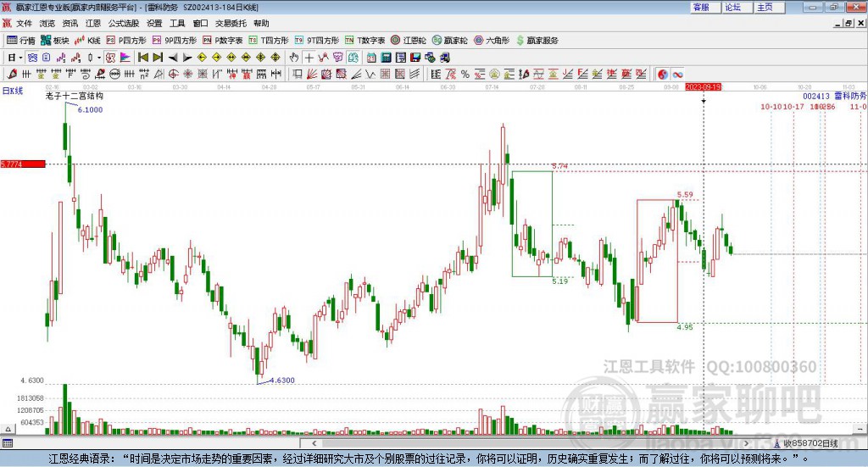Select the circled crosshair target tool

point(173,74)
